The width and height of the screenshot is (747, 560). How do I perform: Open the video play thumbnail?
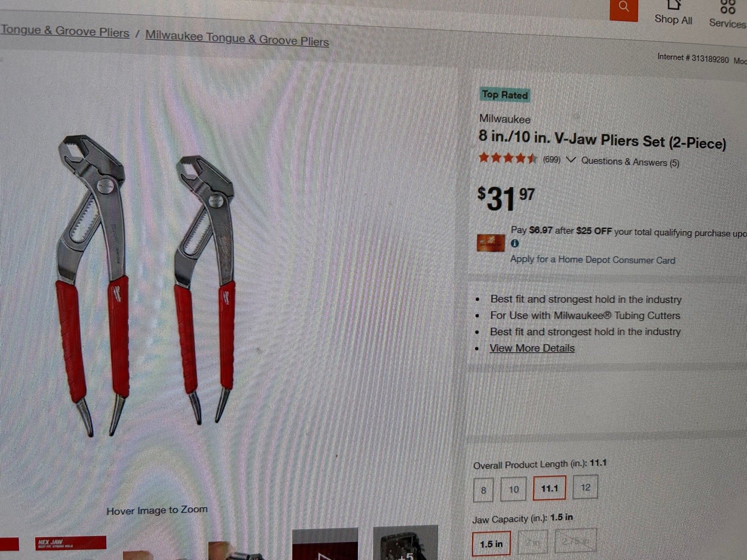click(325, 544)
